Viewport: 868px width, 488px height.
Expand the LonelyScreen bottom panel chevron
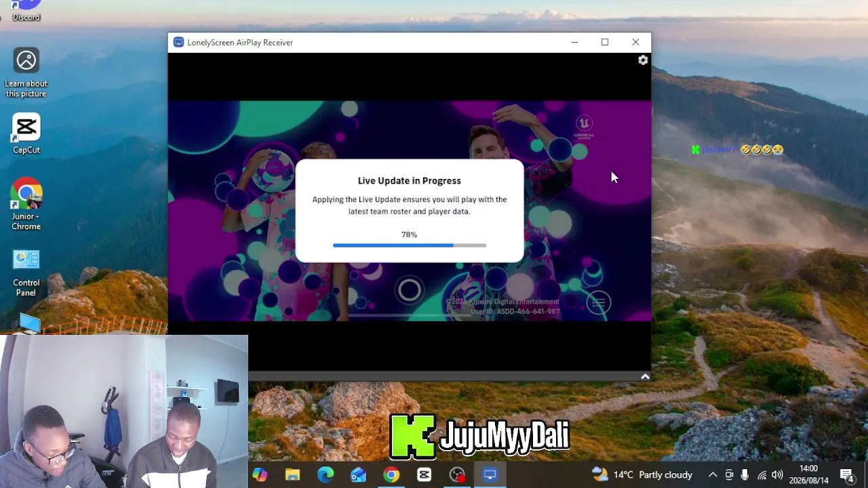[x=645, y=376]
